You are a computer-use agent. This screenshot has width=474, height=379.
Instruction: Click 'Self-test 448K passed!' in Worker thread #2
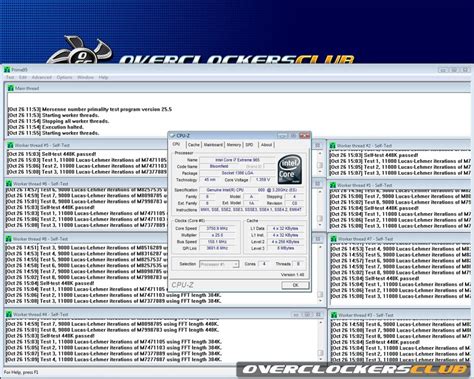click(x=374, y=155)
